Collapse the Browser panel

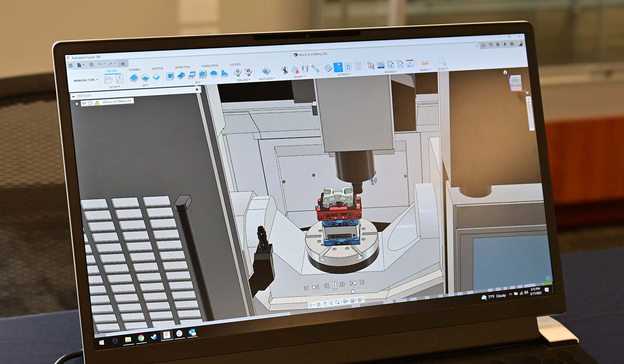[73, 96]
